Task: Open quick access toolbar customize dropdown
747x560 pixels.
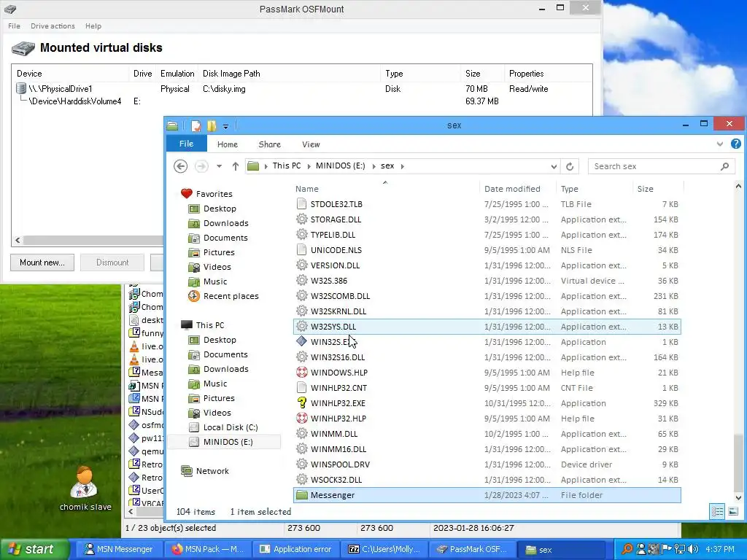Action: click(x=226, y=126)
